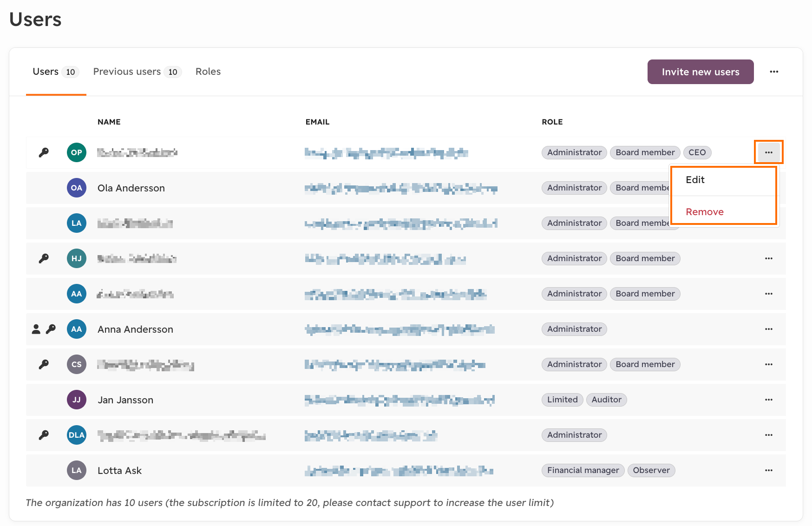Screen dimensions: 812x526
Task: Click the key icon beside Anna Andersson
Action: click(x=51, y=329)
